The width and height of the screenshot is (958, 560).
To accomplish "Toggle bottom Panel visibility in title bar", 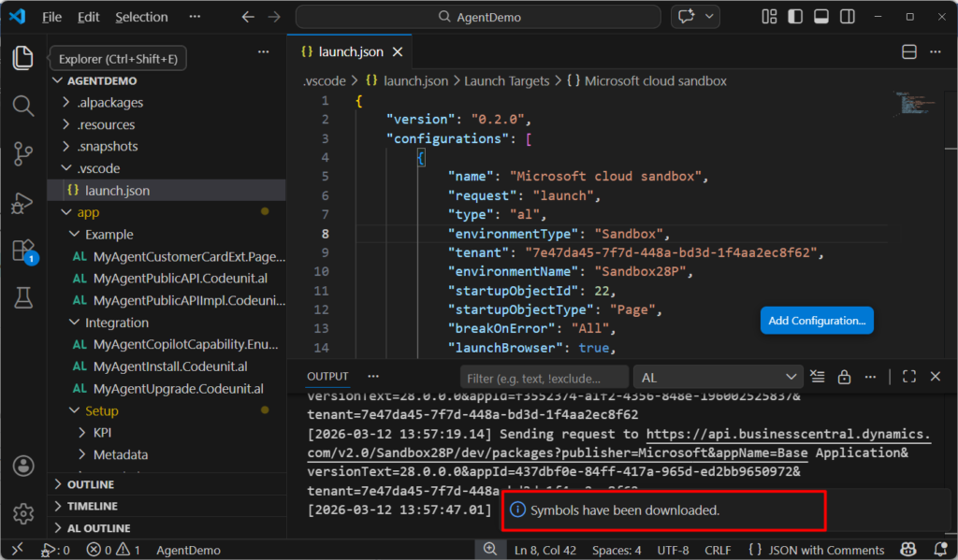I will tap(820, 17).
